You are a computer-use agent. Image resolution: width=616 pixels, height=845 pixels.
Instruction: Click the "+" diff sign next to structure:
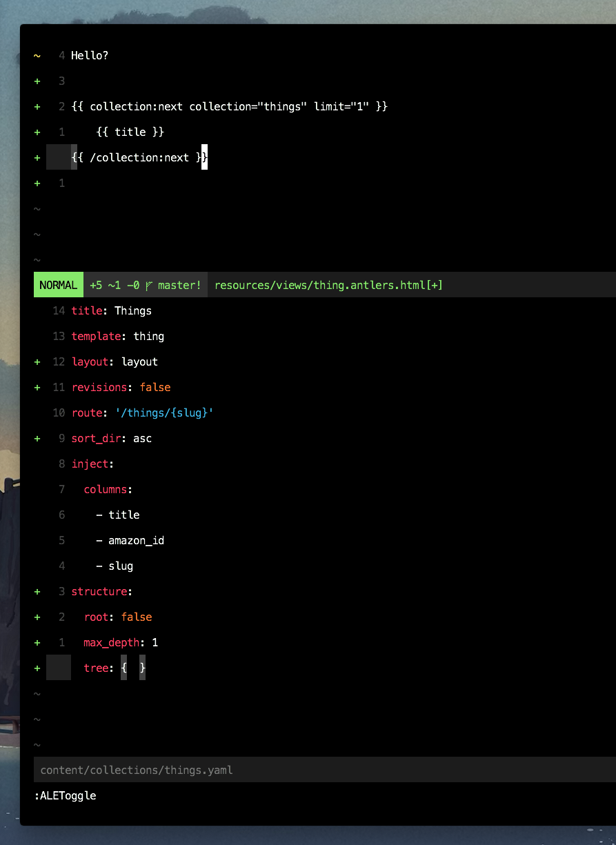pyautogui.click(x=37, y=591)
